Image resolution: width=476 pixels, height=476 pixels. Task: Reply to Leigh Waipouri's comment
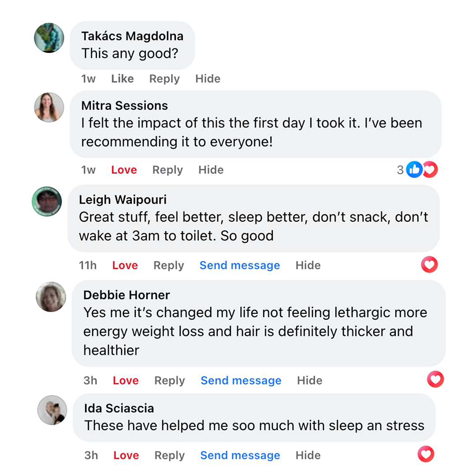(x=168, y=266)
